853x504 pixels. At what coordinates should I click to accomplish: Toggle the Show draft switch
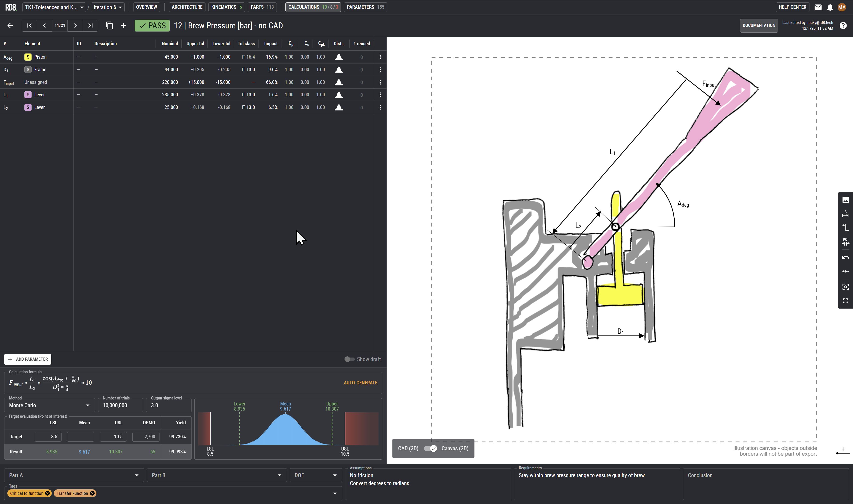[349, 359]
